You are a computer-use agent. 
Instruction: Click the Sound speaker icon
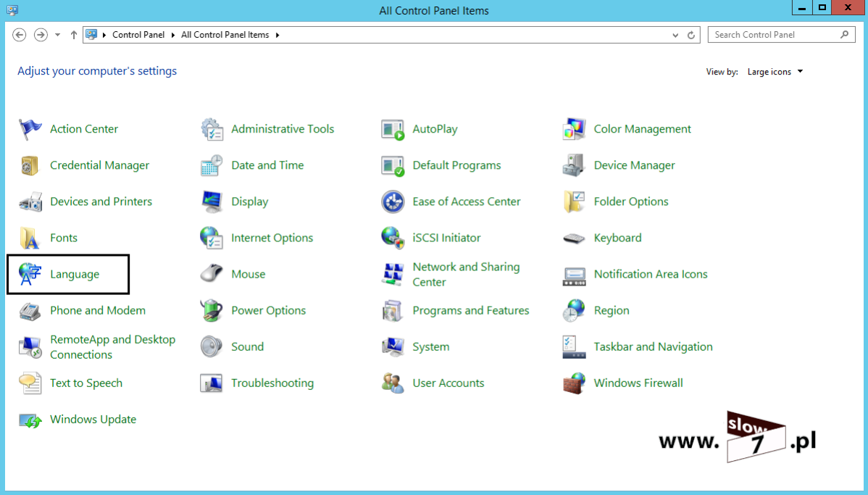pyautogui.click(x=211, y=347)
